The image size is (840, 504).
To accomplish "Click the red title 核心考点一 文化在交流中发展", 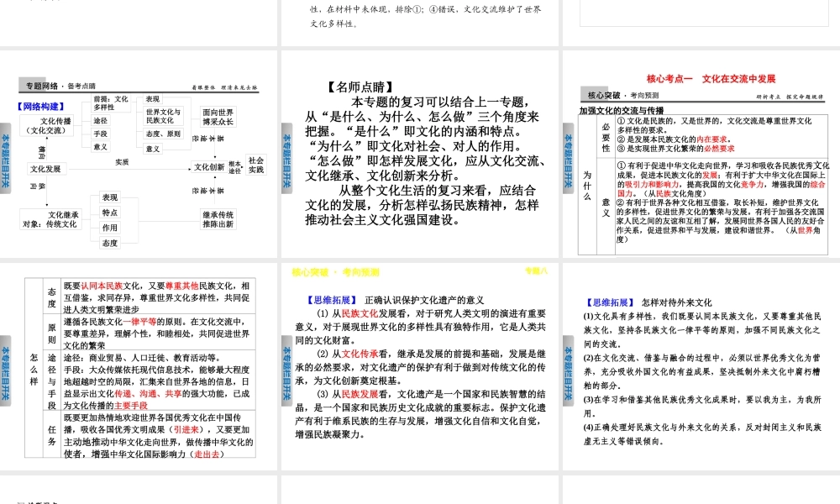I will pos(711,79).
